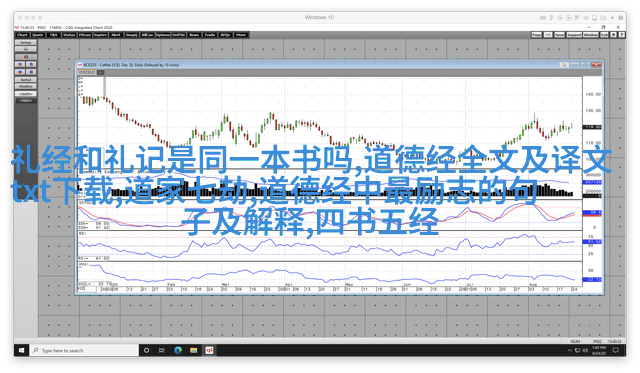Open the Chart menu button
Screen dimensions: 640x373
click(22, 35)
